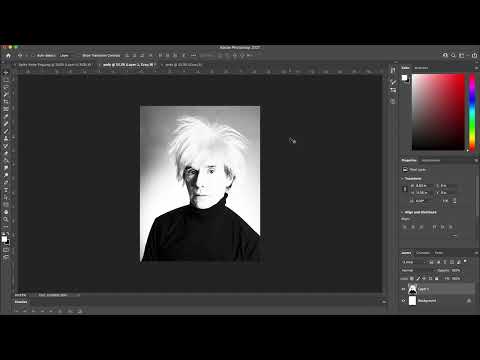This screenshot has width=480, height=360.
Task: Select the Eraser tool
Action: point(6,153)
